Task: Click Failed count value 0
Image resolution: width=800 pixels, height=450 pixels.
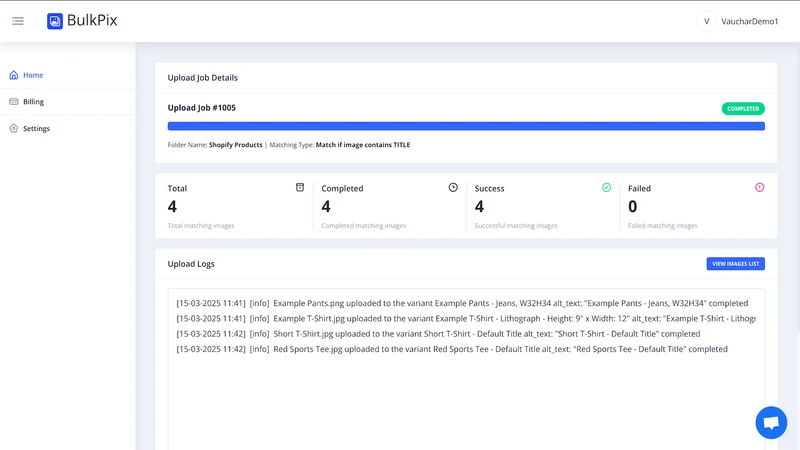Action: coord(633,207)
